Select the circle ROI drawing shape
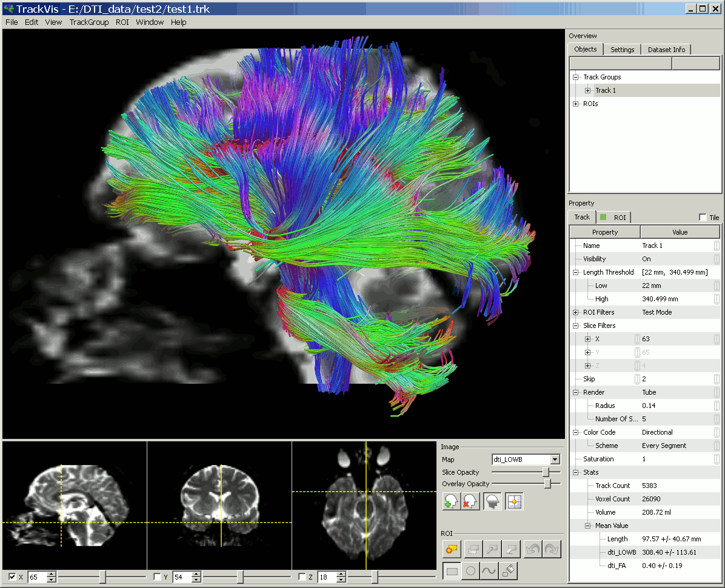725x588 pixels. point(470,571)
